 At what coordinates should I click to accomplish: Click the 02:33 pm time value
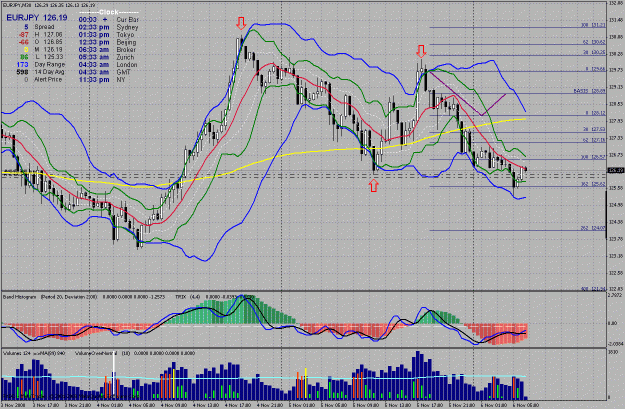coord(94,27)
